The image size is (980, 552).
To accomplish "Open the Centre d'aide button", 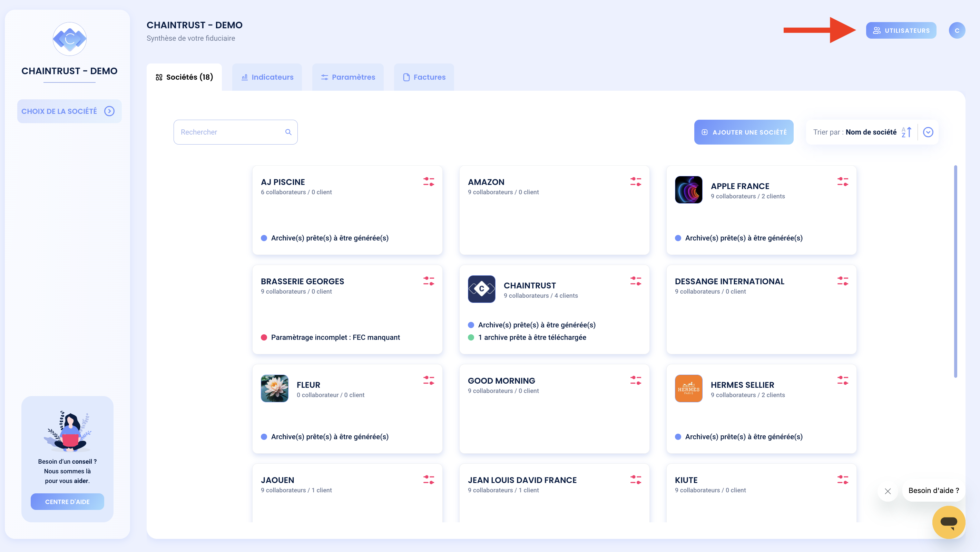I will [67, 501].
